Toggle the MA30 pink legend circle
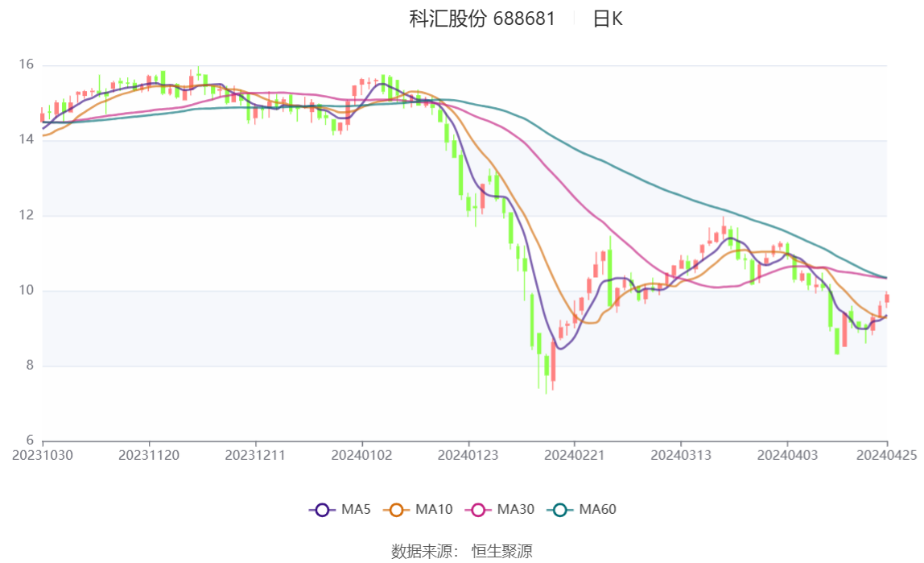The height and width of the screenshot is (563, 924). pos(478,510)
